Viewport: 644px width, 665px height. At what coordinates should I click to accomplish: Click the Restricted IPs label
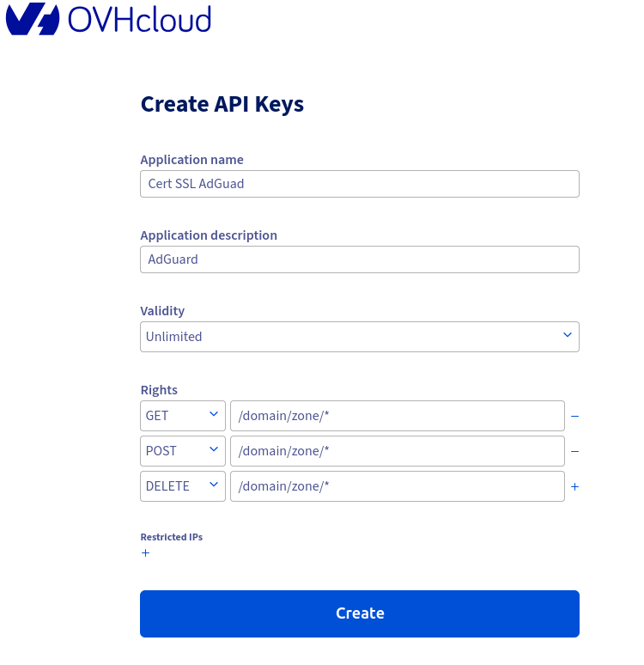(171, 537)
